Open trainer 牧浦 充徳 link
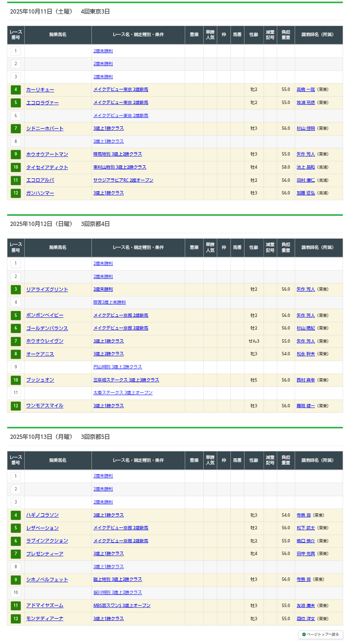 click(x=306, y=103)
